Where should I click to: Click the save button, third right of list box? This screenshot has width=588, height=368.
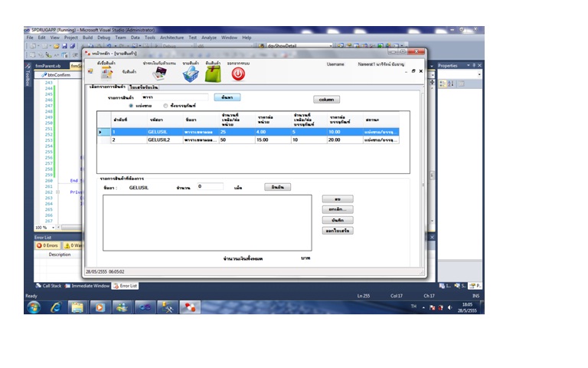(x=338, y=220)
